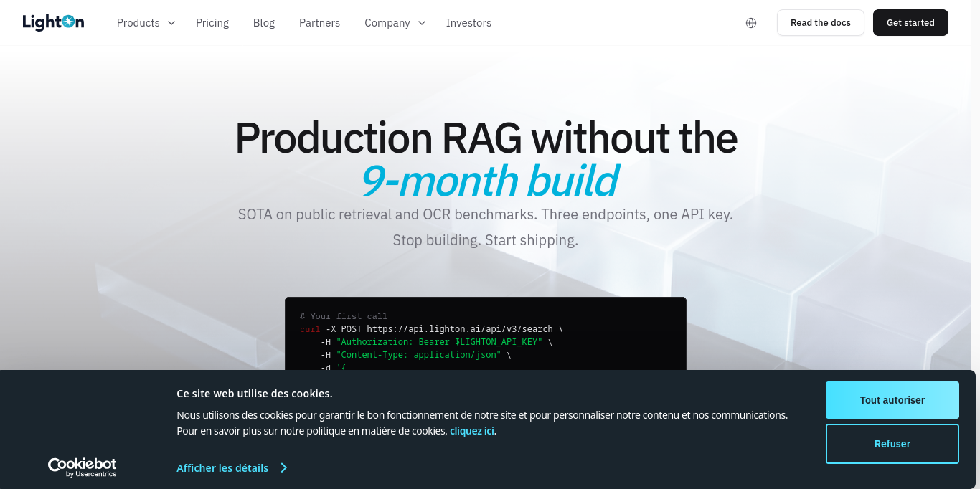The height and width of the screenshot is (489, 980).
Task: Click the Authorization Bearer header code line
Action: tap(437, 342)
